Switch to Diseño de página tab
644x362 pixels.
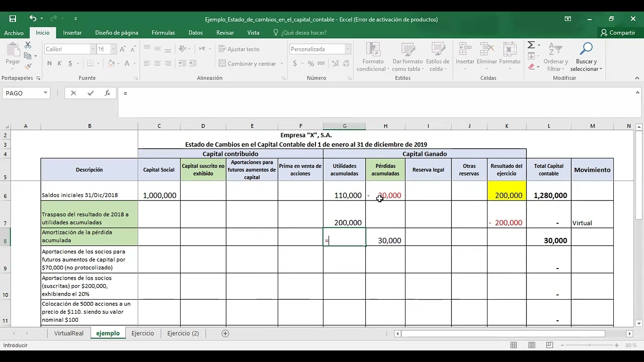coord(117,33)
